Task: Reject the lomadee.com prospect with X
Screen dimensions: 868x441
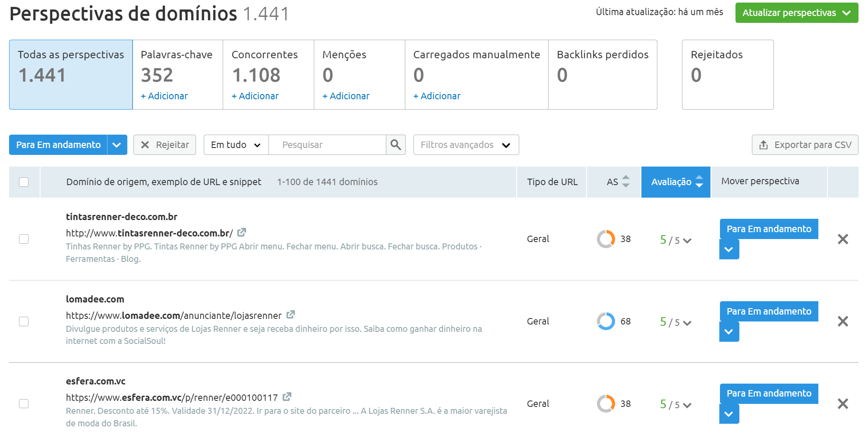Action: pos(843,321)
